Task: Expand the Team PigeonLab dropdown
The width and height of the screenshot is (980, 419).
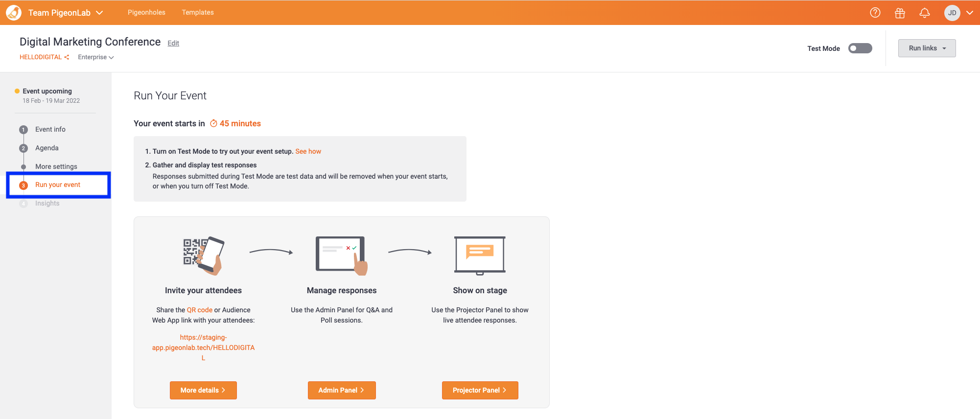Action: (x=99, y=13)
